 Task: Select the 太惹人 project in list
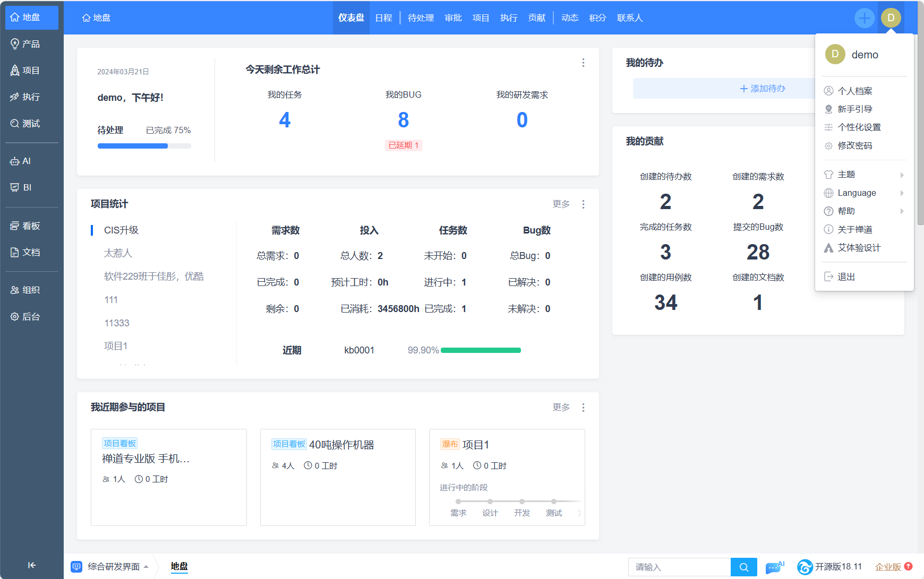coord(118,253)
